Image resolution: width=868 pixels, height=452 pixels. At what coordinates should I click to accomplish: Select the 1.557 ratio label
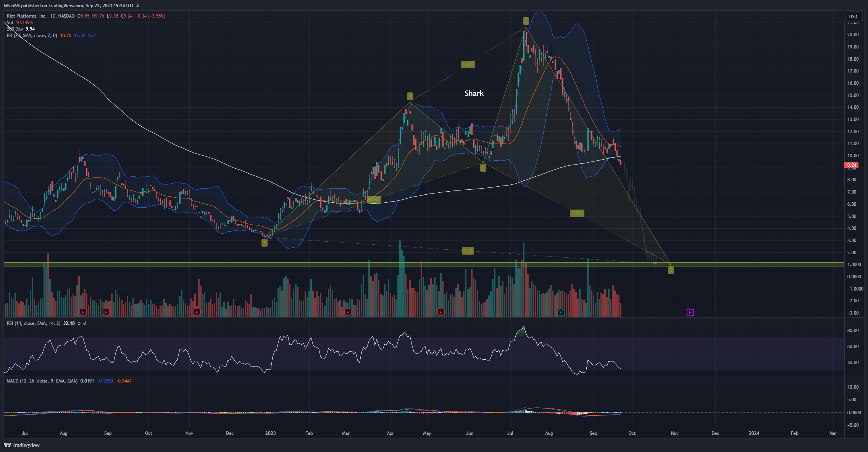(x=468, y=65)
